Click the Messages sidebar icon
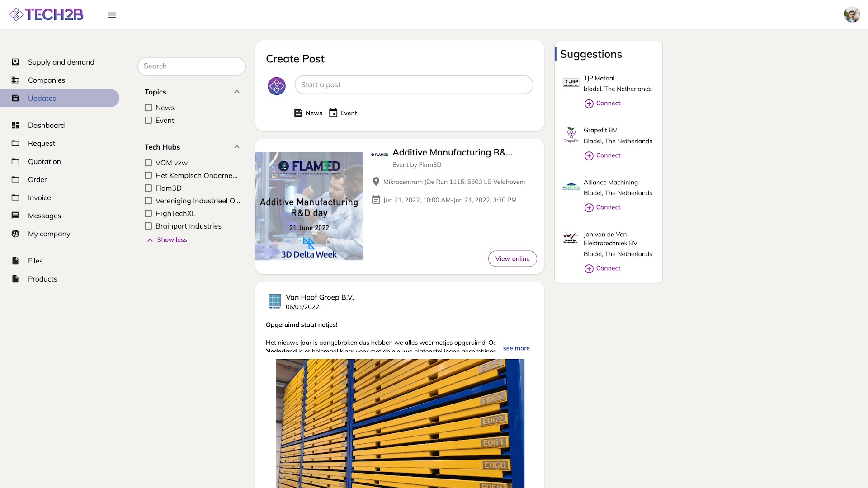868x488 pixels. click(15, 216)
